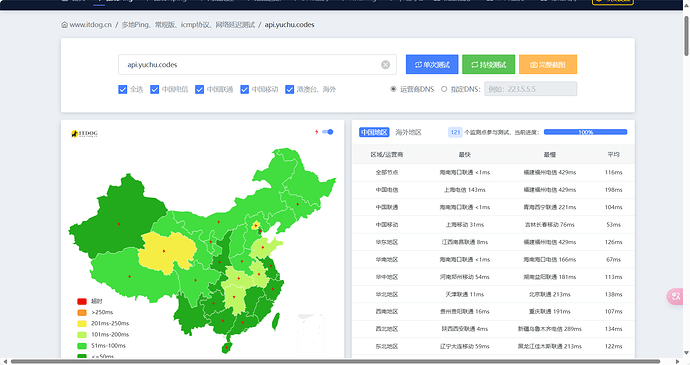Image resolution: width=690 pixels, height=365 pixels.
Task: Click the 116ms average value
Action: click(613, 173)
